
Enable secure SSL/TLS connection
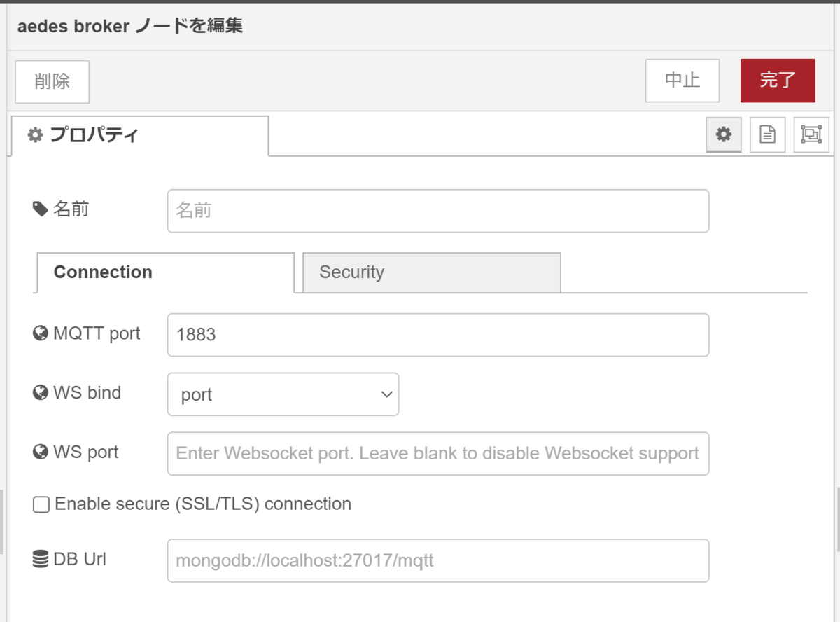[41, 504]
